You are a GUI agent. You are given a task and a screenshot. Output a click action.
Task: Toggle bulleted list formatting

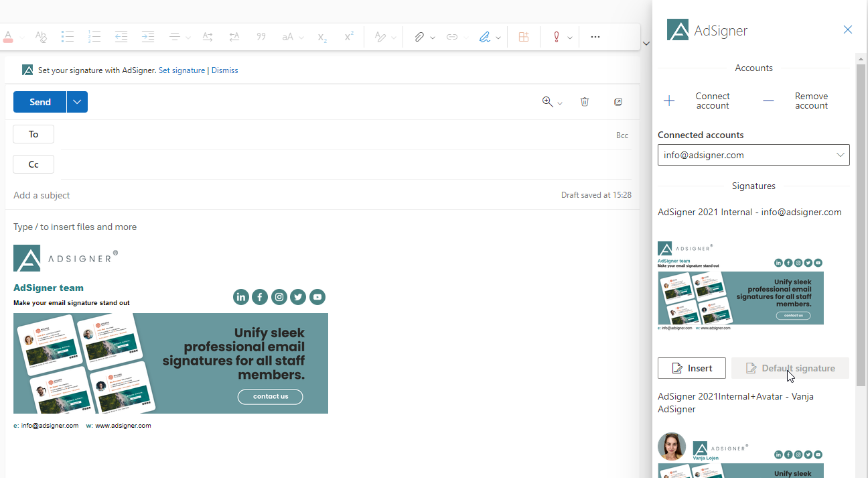(x=68, y=37)
